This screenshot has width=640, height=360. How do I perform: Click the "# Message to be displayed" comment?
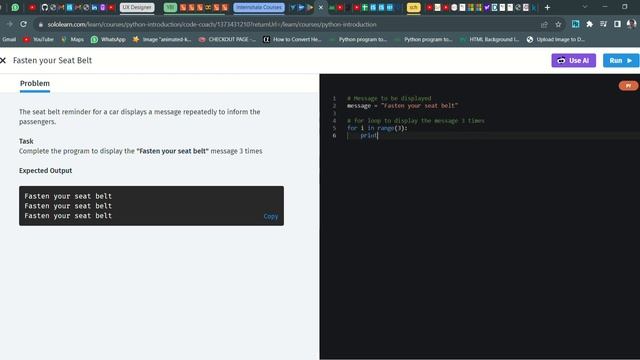click(x=389, y=98)
